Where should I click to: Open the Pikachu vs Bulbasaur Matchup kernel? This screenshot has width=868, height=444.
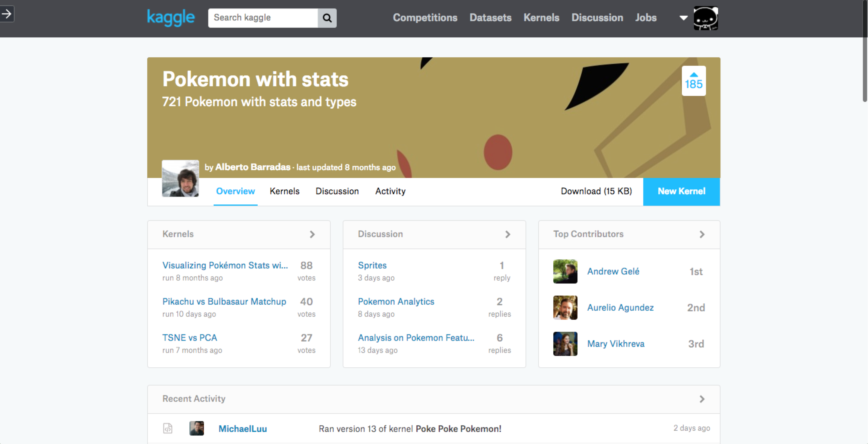[x=224, y=301]
